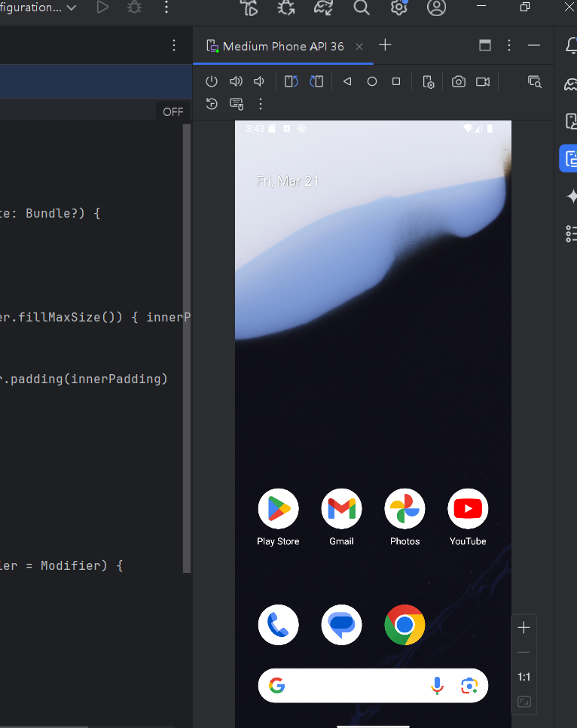Toggle the Running Devices sidebar button
577x728 pixels.
coord(569,159)
